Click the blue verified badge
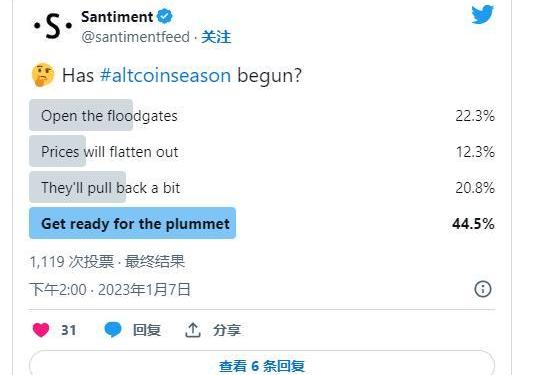The width and height of the screenshot is (557, 375). (164, 16)
